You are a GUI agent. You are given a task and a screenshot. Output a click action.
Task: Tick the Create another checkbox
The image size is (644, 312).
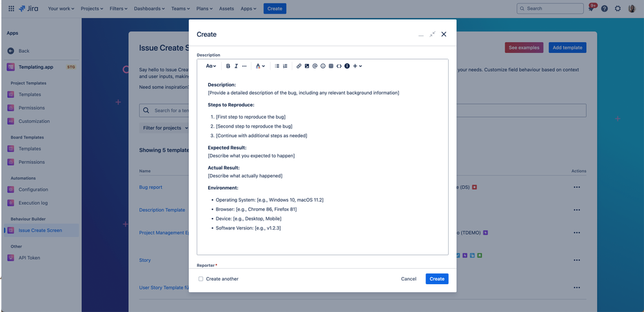click(x=201, y=278)
